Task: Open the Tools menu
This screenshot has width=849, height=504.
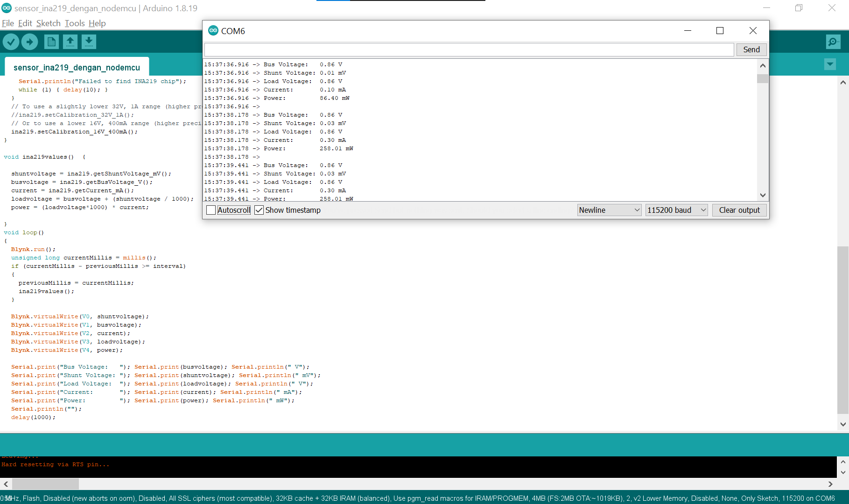Action: [75, 23]
